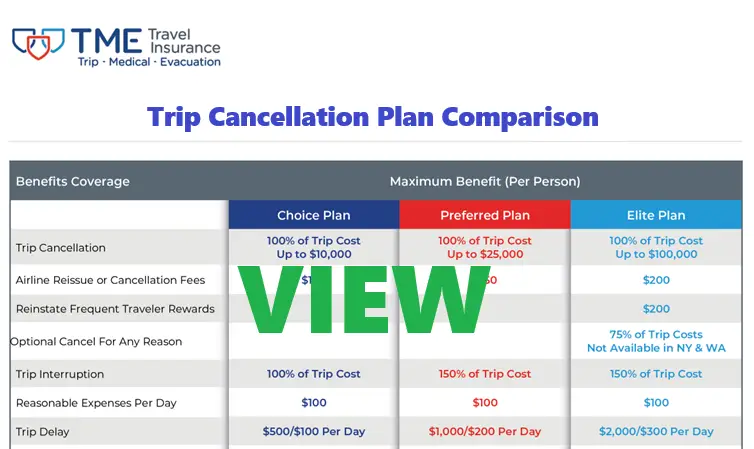Viewport: 754px width, 449px height.
Task: Click the Optional Cancel For Any Reason label
Action: (x=96, y=342)
